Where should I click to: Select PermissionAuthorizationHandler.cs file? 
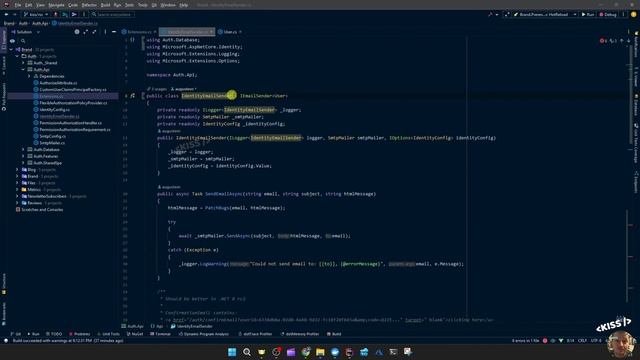pos(70,123)
